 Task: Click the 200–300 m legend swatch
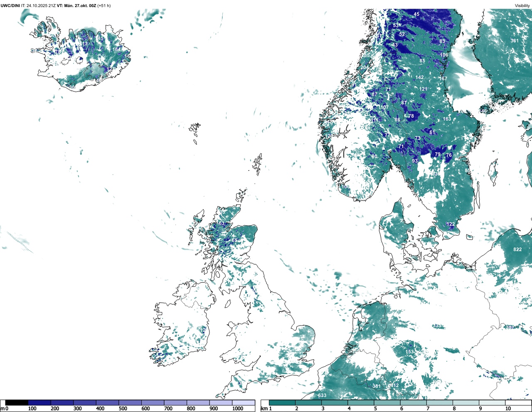62,402
